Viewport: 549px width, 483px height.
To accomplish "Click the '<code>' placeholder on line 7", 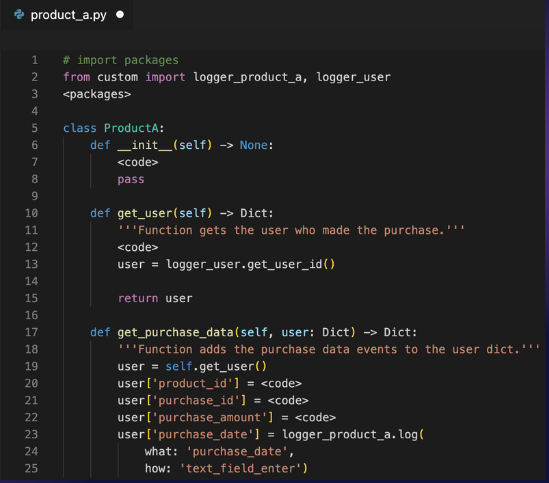I will [138, 163].
